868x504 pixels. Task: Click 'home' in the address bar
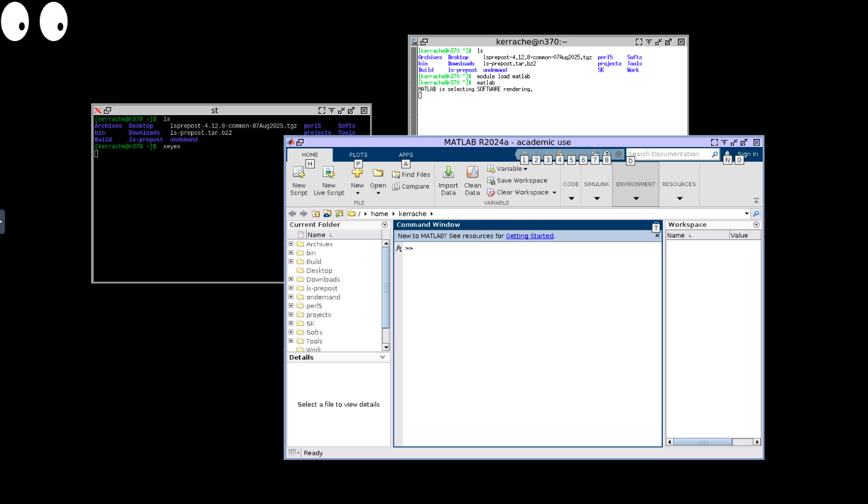click(379, 214)
